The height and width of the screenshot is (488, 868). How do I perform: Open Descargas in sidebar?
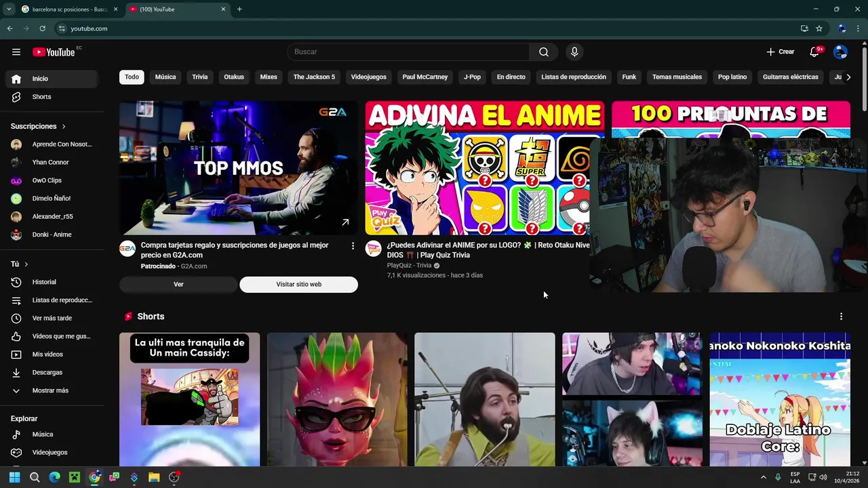(52, 372)
